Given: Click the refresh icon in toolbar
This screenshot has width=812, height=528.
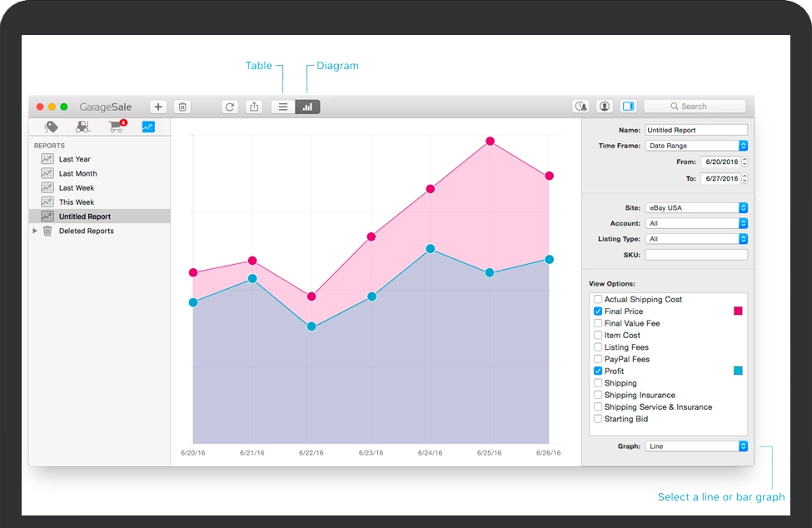Looking at the screenshot, I should (230, 107).
